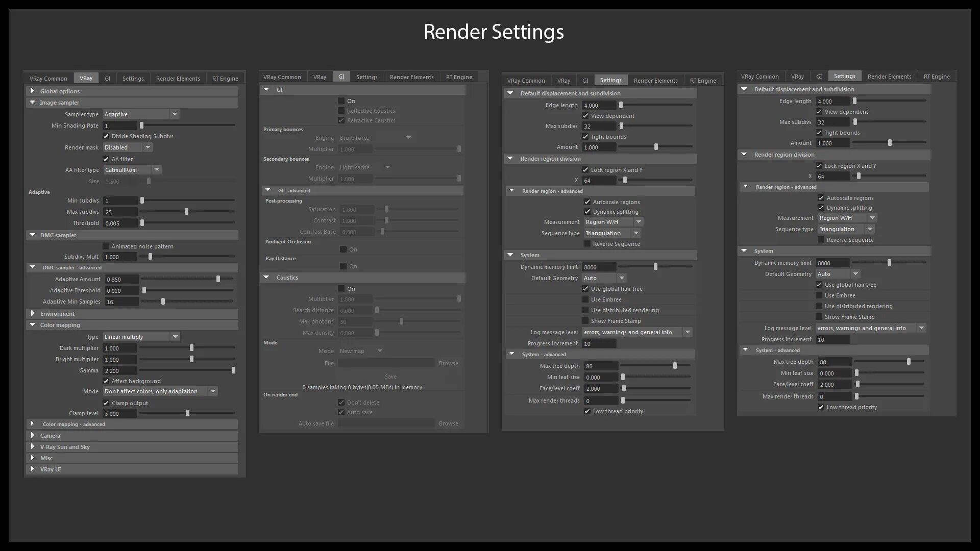Enable the Reflective Caustics checkbox
Viewport: 980px width, 551px height.
click(x=341, y=110)
